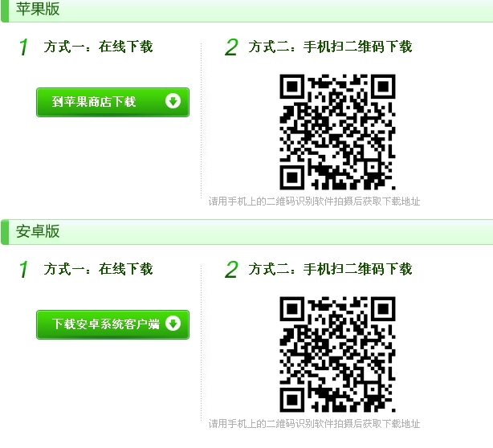This screenshot has height=448, width=493.
Task: Click QR scanning hint text below Android code
Action: [314, 423]
